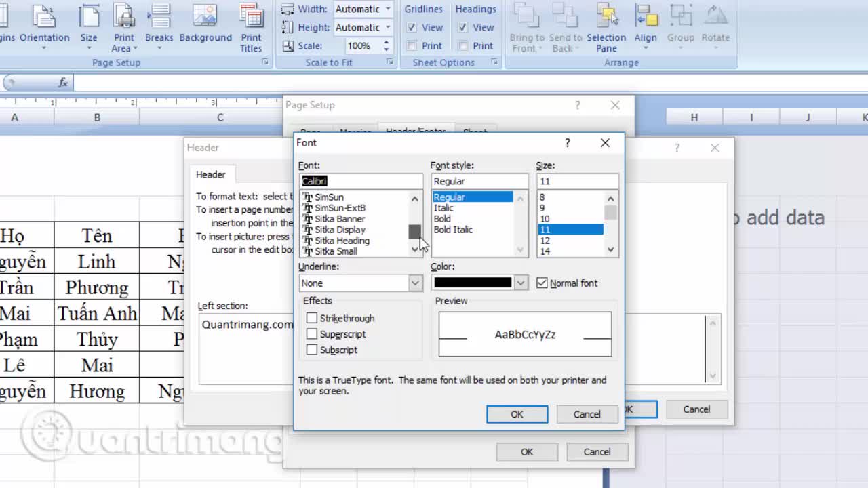The height and width of the screenshot is (488, 868).
Task: Open the Size ribbon menu
Action: click(89, 27)
